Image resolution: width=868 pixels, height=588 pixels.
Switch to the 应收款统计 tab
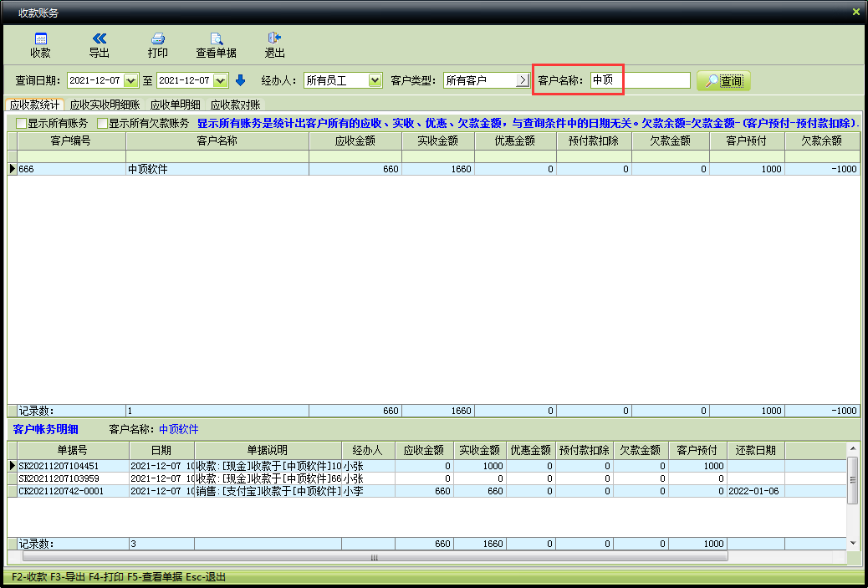pos(34,105)
